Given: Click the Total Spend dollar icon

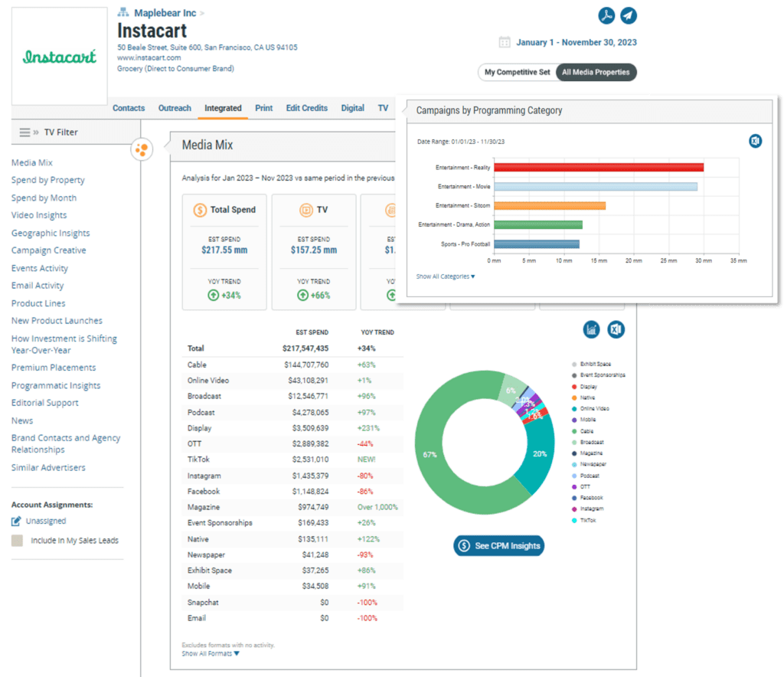Looking at the screenshot, I should coord(200,210).
